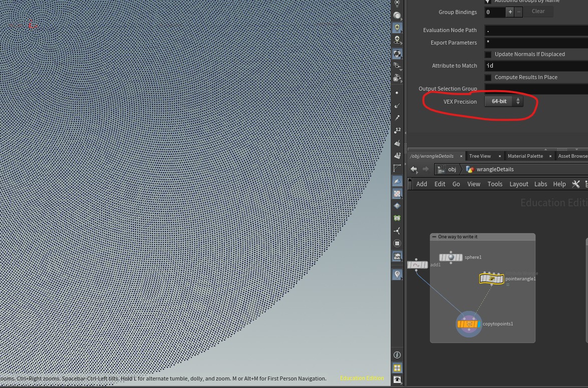This screenshot has width=588, height=388.
Task: Enable Update Normals If Displaced checkbox
Action: click(x=488, y=54)
